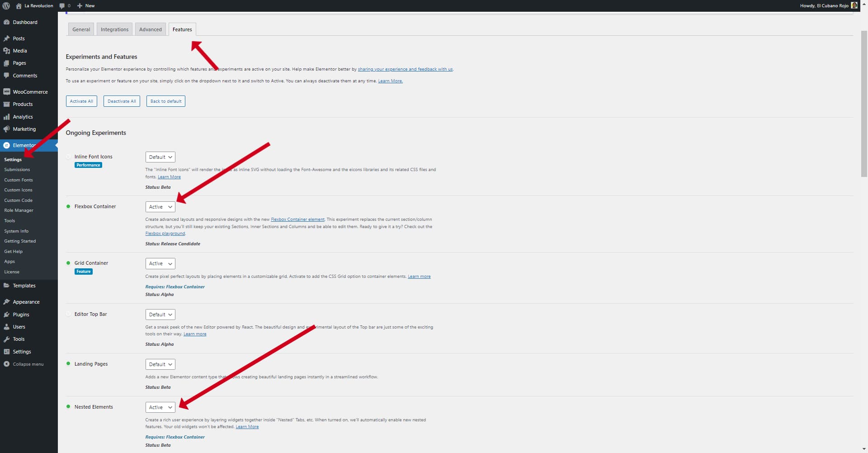Open the La Revolucion site home icon
This screenshot has height=453, width=868.
point(19,6)
